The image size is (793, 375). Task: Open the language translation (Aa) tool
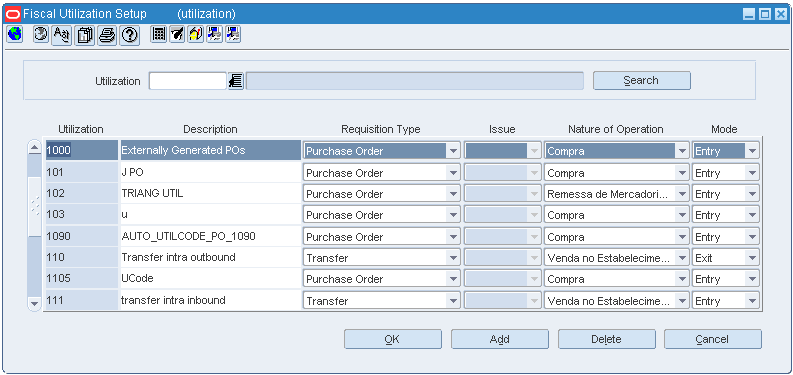[x=62, y=35]
